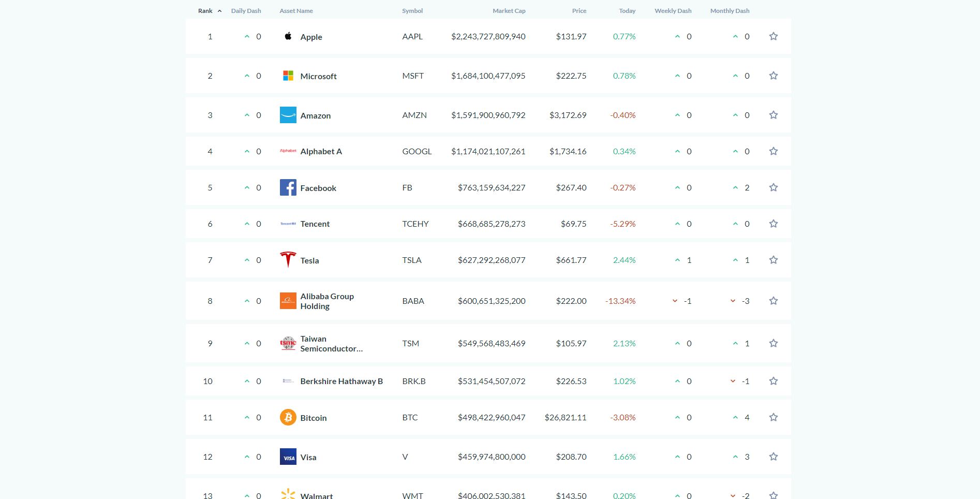
Task: Star Amazon as a favorite
Action: pyautogui.click(x=774, y=115)
